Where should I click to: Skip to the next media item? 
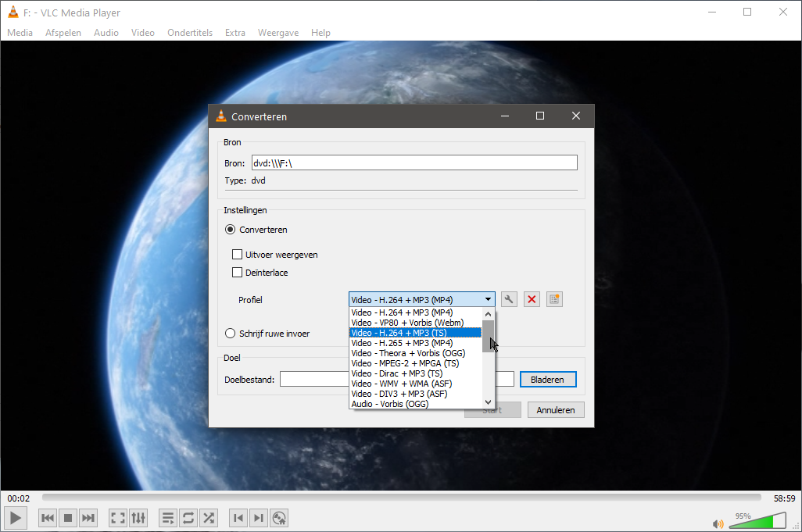pos(88,518)
